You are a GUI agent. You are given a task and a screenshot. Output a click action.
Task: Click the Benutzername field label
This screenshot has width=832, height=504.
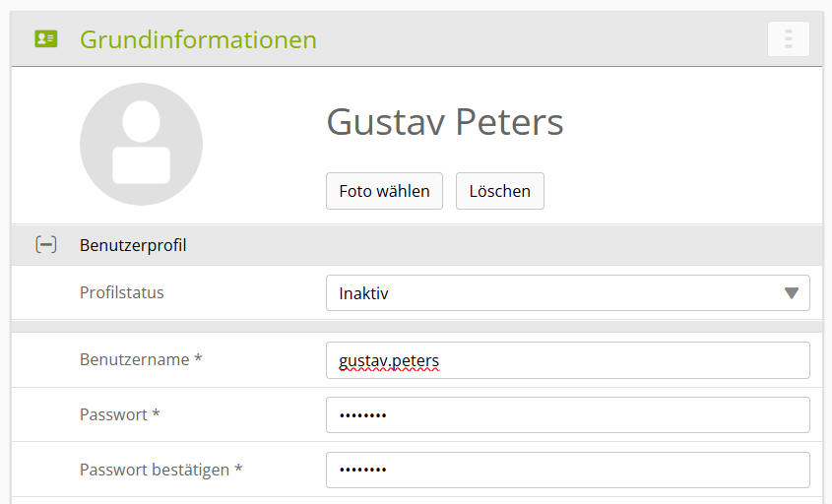141,360
